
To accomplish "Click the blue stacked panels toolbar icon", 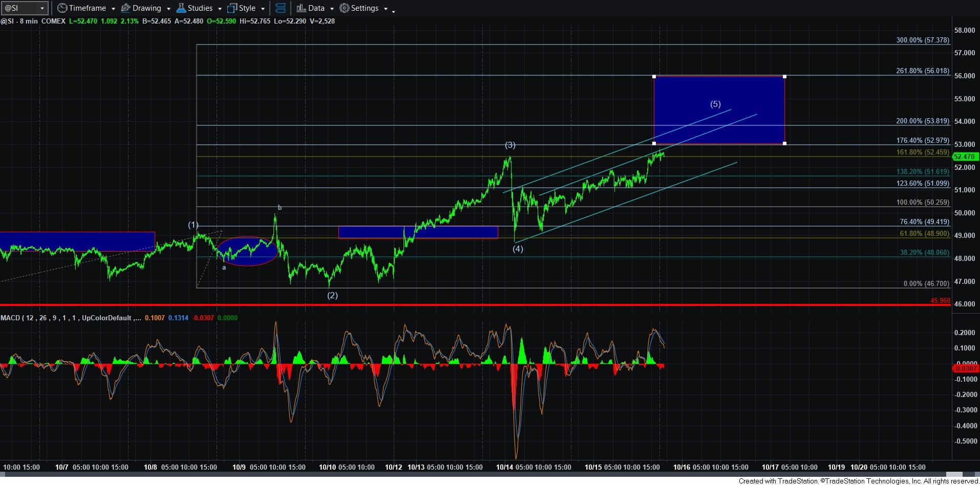I will tap(280, 8).
